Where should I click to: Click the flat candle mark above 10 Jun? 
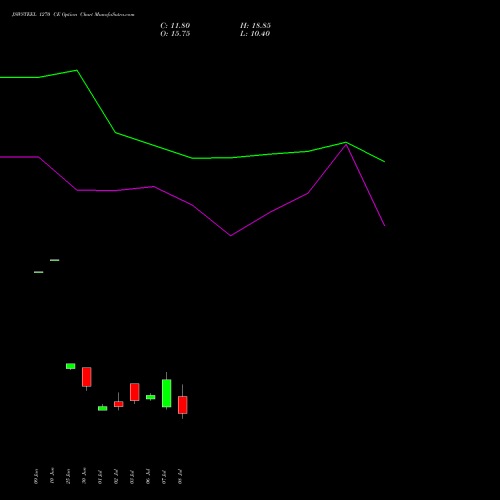[x=55, y=260]
